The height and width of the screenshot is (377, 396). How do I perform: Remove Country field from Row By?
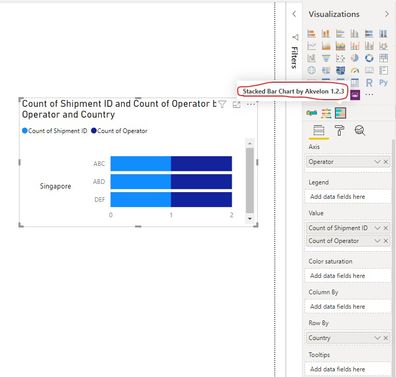[x=386, y=338]
